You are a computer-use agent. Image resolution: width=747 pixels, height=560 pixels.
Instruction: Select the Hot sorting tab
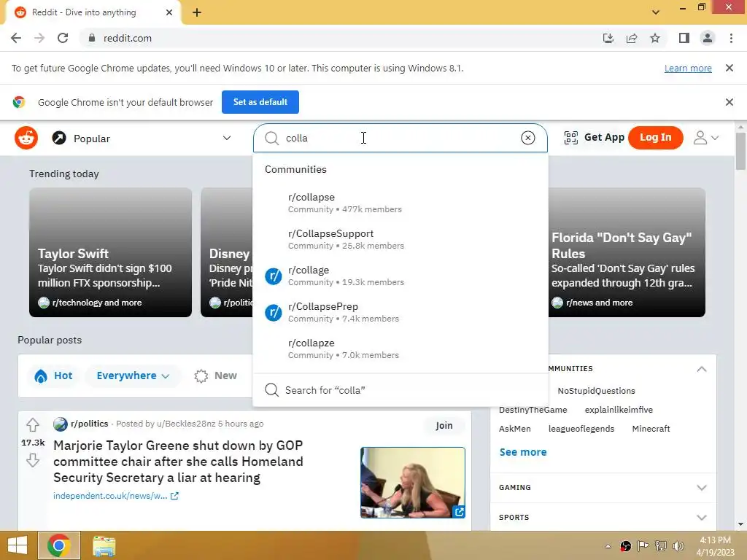click(x=53, y=376)
